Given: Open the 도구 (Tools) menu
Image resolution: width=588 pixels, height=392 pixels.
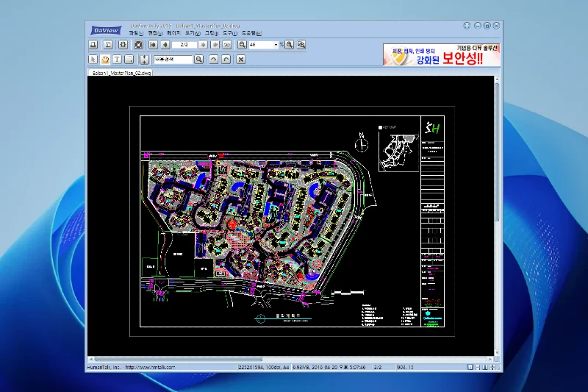Looking at the screenshot, I should pos(229,33).
